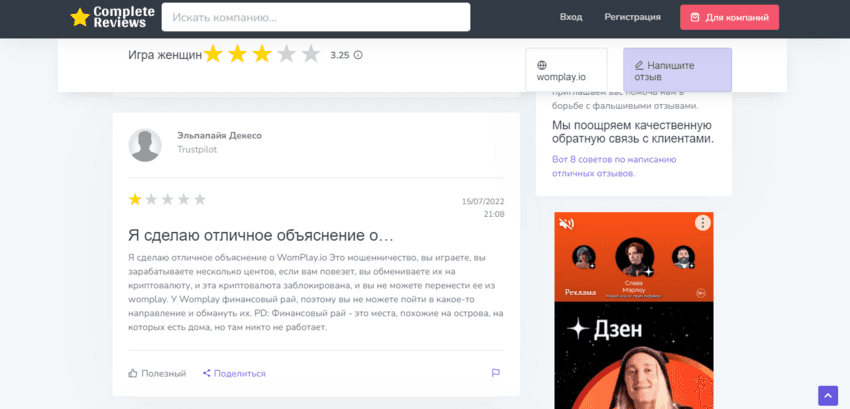This screenshot has height=409, width=850.
Task: Open the Complete Reviews logo home link
Action: pos(113,17)
